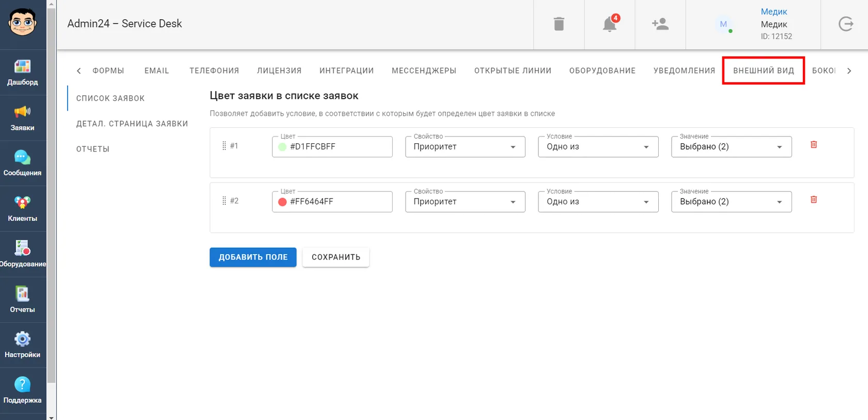Click the add user icon in header
The image size is (868, 420).
(660, 24)
